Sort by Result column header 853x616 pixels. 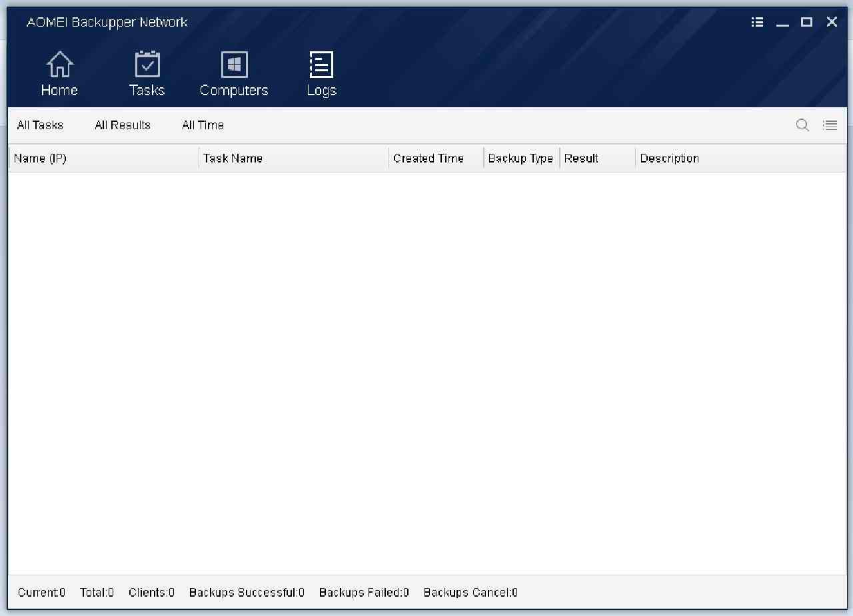point(598,158)
